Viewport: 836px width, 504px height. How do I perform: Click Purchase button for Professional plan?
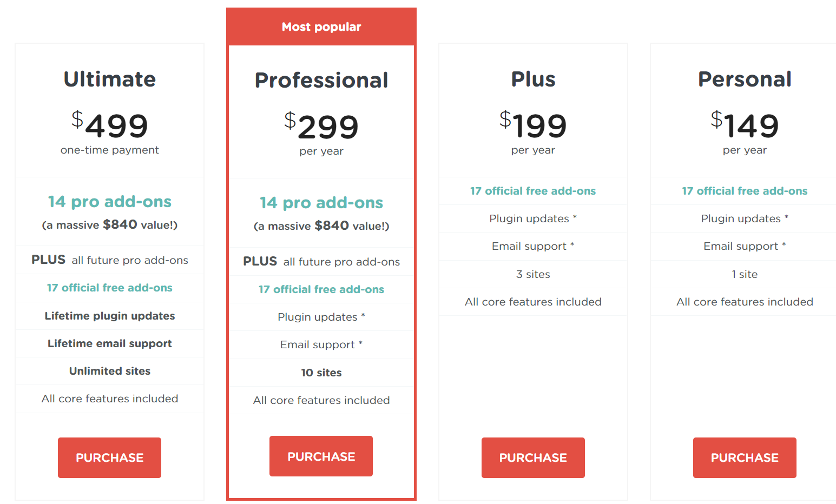coord(321,456)
